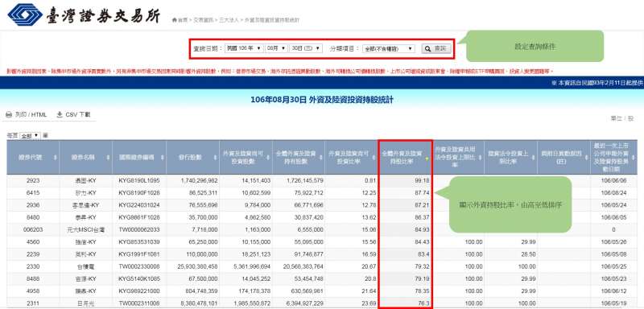The width and height of the screenshot is (644, 309).
Task: Click the table title 106年08月30日 外資及陸資投資持股統計
Action: [x=321, y=100]
